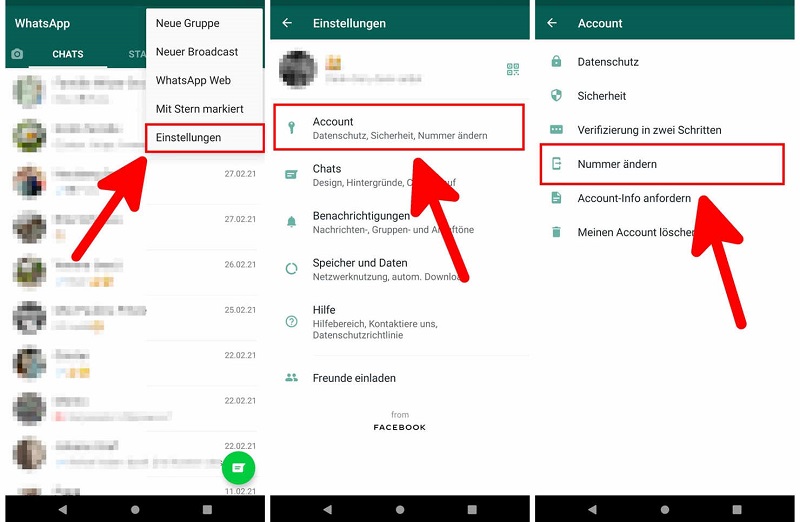Viewport: 800px width, 522px height.
Task: Tap Android home button under Einstellungen screen
Action: 400,509
